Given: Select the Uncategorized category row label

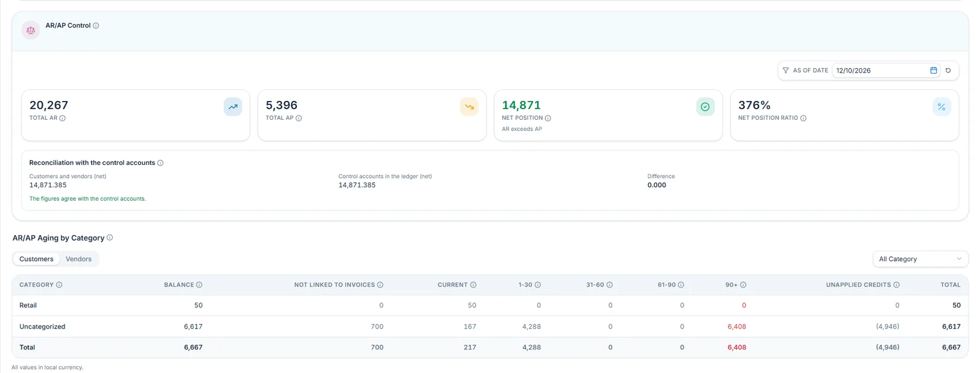Looking at the screenshot, I should pyautogui.click(x=42, y=326).
